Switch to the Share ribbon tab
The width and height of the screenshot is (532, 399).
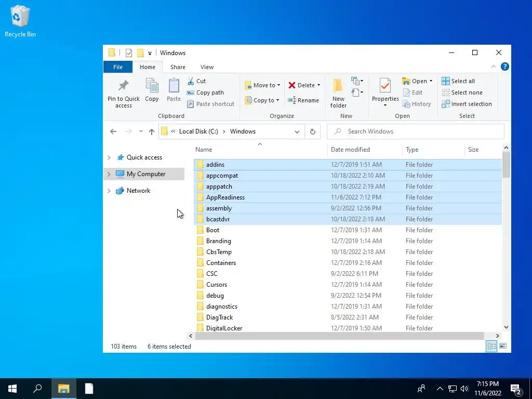click(178, 67)
